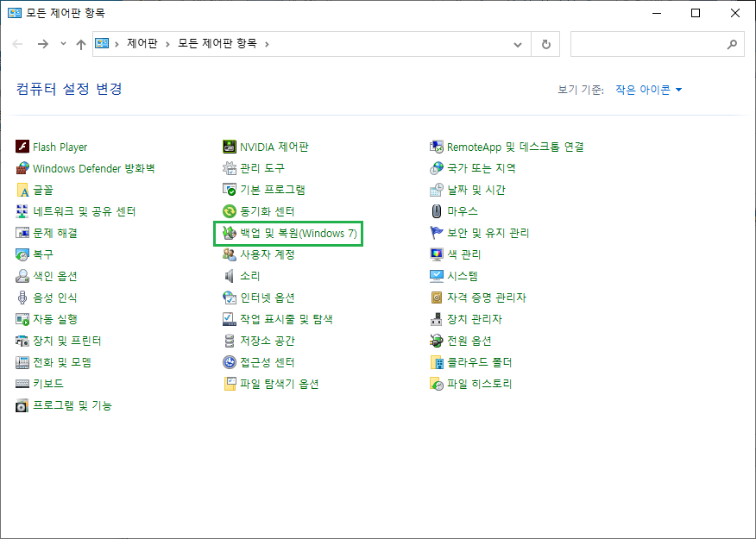The image size is (756, 539).
Task: Go back with the back arrow
Action: click(x=18, y=44)
